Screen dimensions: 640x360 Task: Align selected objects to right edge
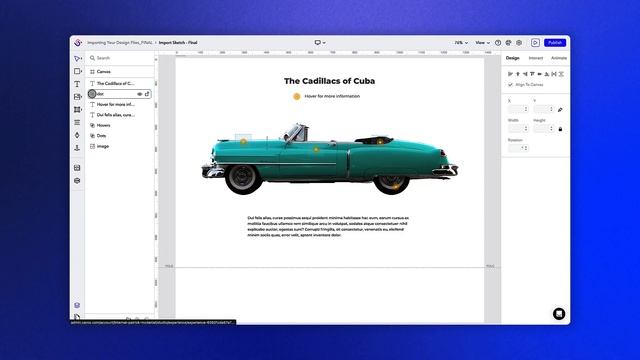click(525, 74)
